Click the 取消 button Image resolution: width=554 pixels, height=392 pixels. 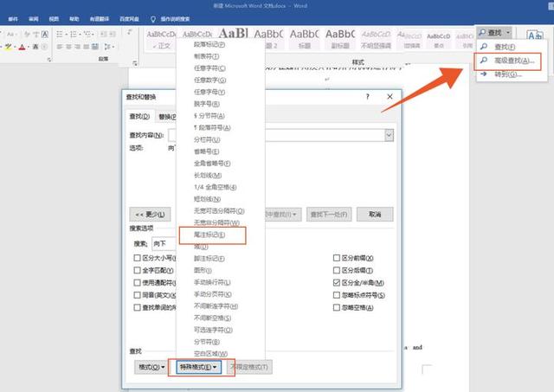point(375,215)
